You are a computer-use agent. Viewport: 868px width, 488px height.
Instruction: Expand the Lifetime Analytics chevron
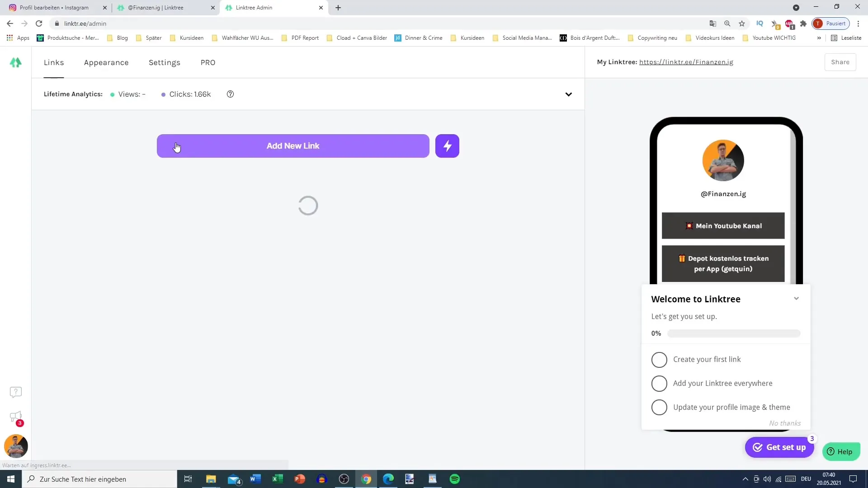(x=568, y=94)
